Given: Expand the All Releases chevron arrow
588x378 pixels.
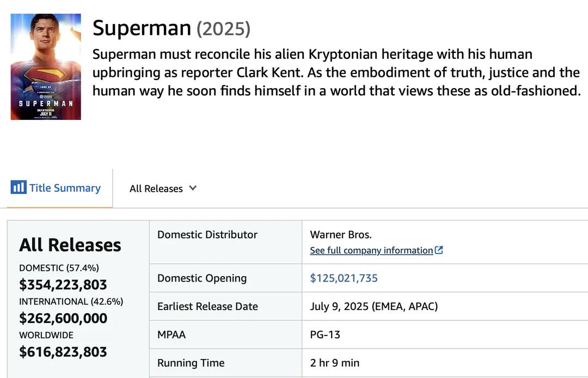Looking at the screenshot, I should [193, 188].
